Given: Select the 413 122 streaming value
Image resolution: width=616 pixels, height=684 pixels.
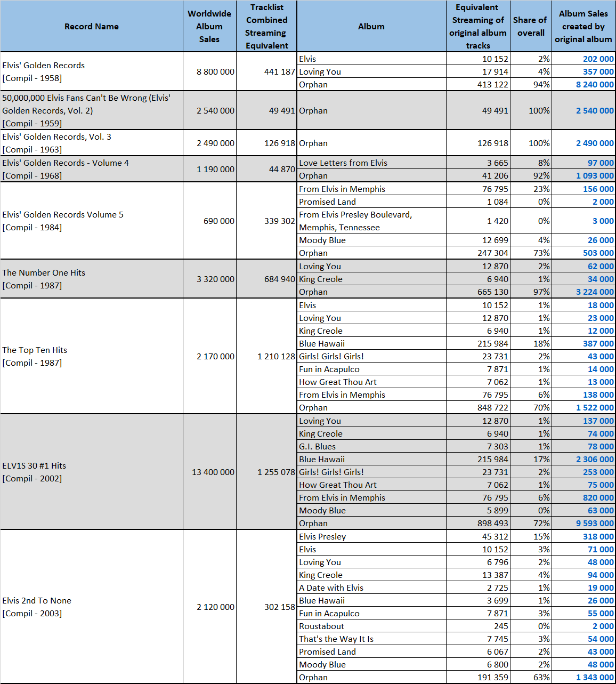Looking at the screenshot, I should coord(478,84).
